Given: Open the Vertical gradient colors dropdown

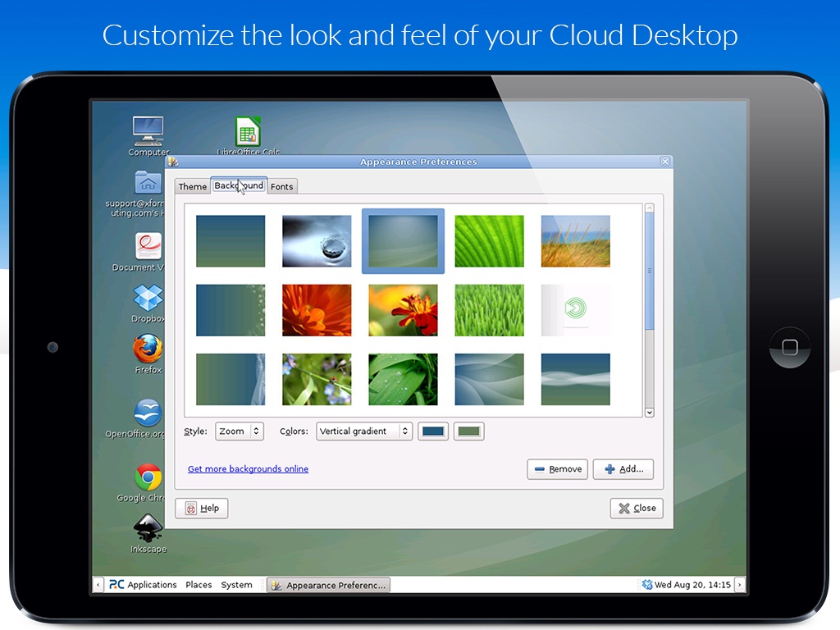Looking at the screenshot, I should click(364, 431).
